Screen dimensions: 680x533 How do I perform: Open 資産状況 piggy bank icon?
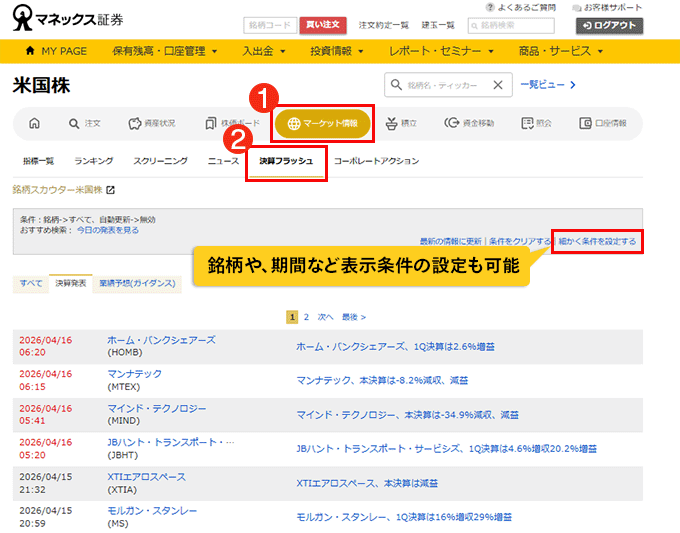152,123
